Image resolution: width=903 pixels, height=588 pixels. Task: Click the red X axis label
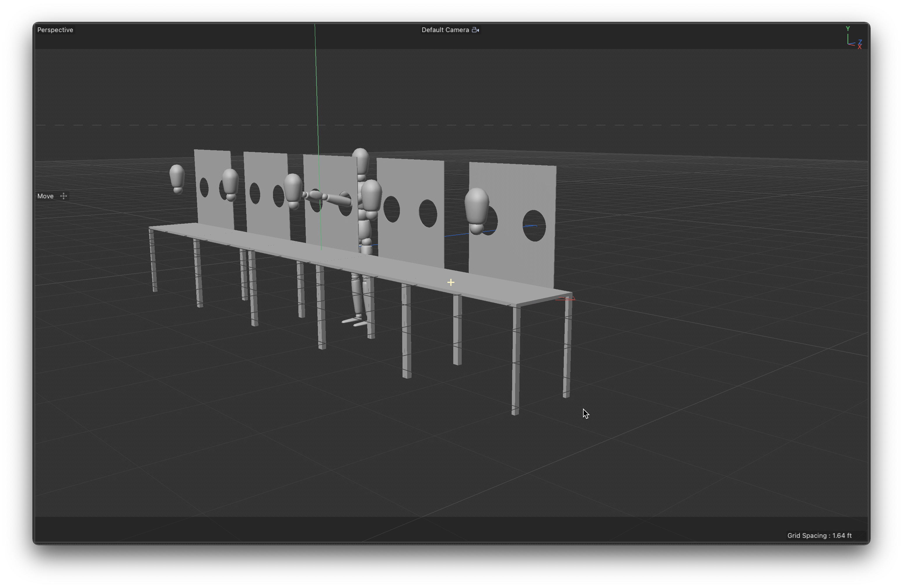pyautogui.click(x=859, y=47)
